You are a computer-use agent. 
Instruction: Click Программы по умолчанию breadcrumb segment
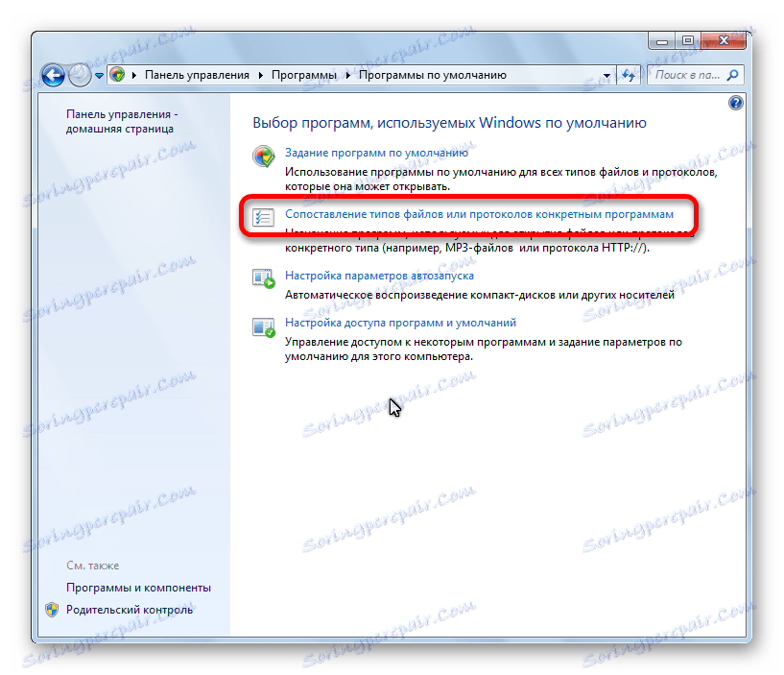click(433, 75)
